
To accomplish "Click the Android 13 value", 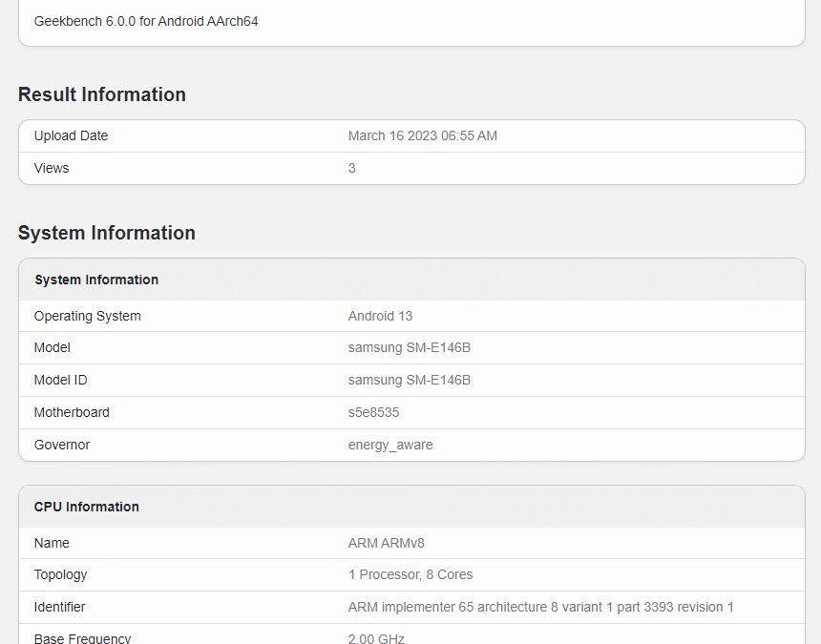I will click(x=380, y=316).
